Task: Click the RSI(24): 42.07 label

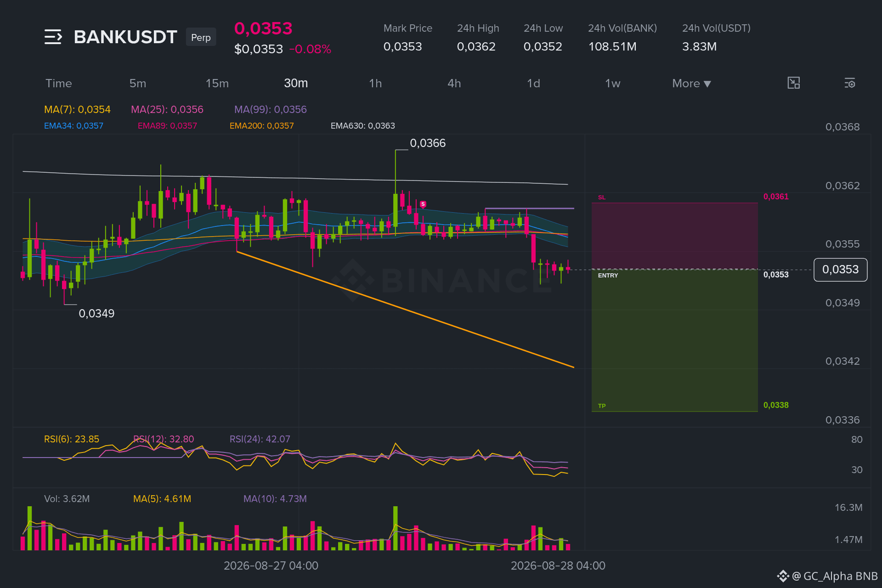Action: pyautogui.click(x=260, y=439)
